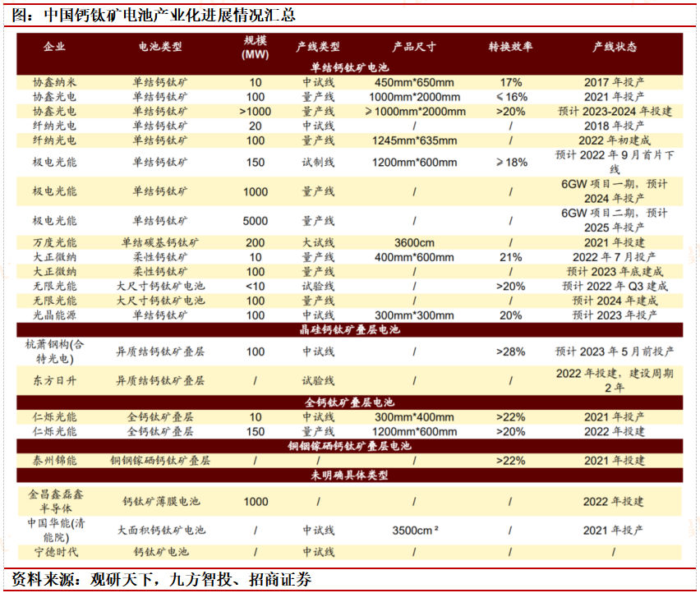Select the 全钙钛矿叠层电池 section heading
The width and height of the screenshot is (700, 593).
coord(349,402)
